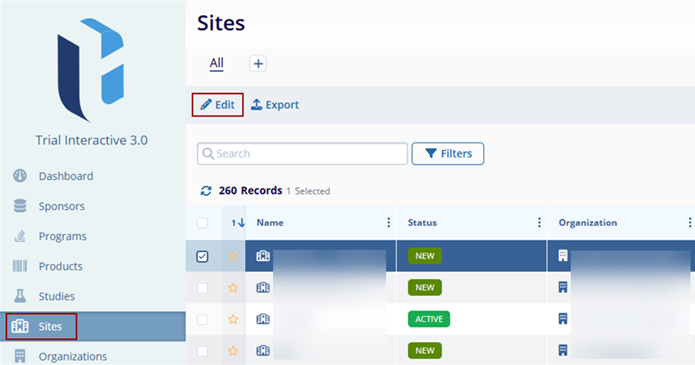
Task: Click the Dashboard gauge icon
Action: [20, 176]
